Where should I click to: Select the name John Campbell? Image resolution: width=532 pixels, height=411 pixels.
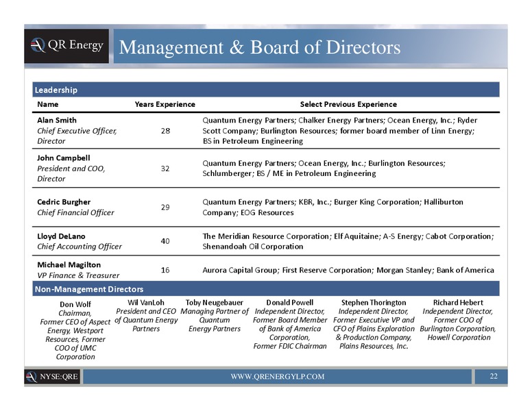[x=64, y=158]
